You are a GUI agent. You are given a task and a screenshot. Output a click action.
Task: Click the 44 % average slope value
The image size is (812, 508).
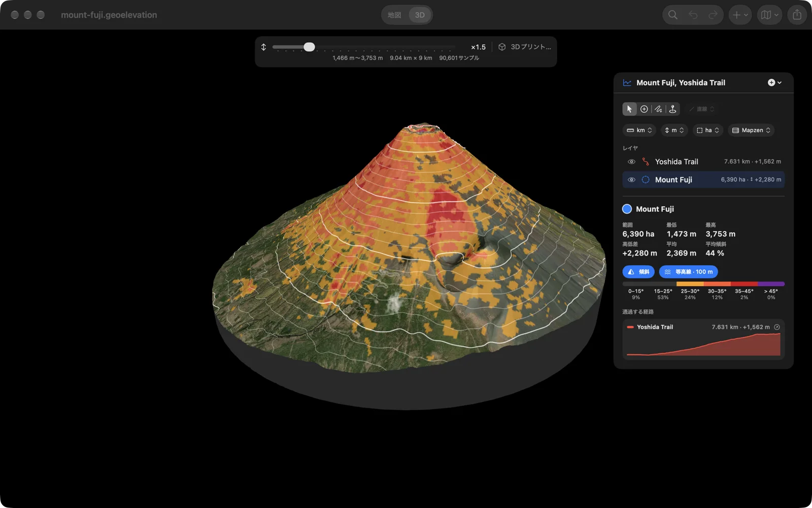(715, 253)
